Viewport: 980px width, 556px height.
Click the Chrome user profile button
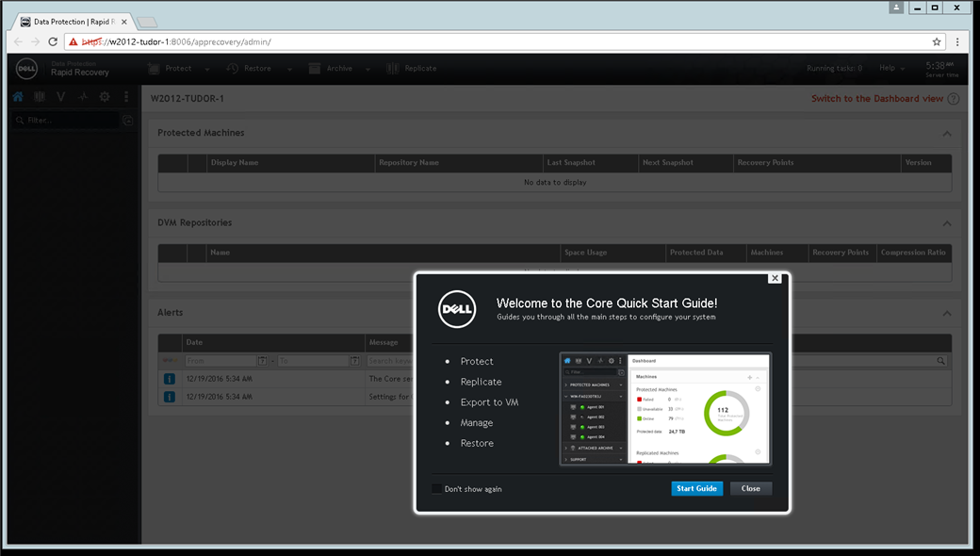click(x=896, y=8)
